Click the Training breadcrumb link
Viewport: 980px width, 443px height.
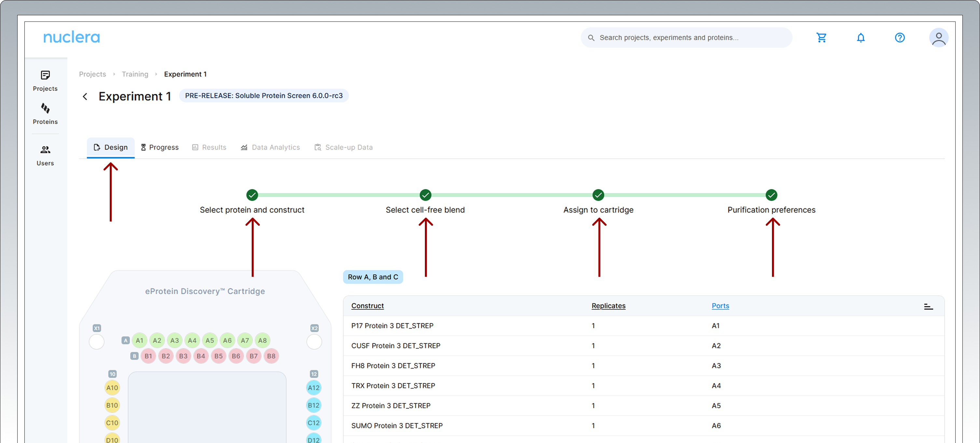(x=135, y=74)
